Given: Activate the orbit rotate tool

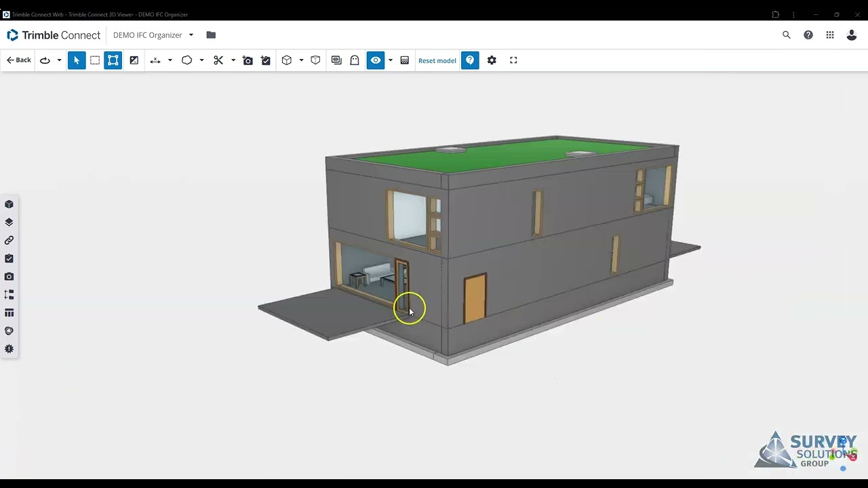Looking at the screenshot, I should (45, 60).
